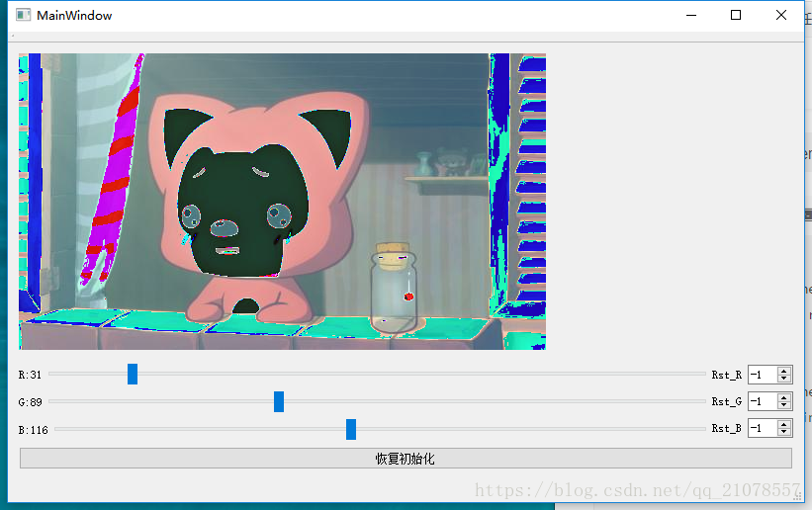Increase Rst_G with its up arrow
The height and width of the screenshot is (510, 812).
[784, 397]
